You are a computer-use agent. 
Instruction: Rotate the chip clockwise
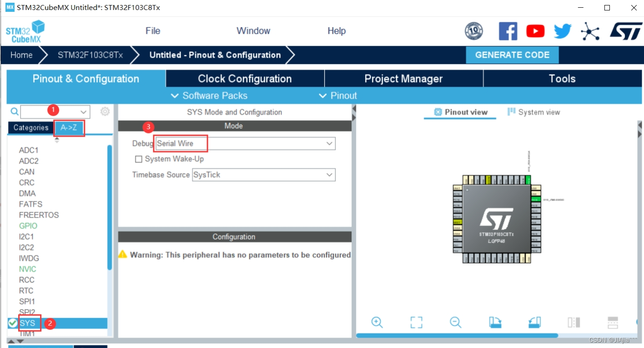point(495,322)
